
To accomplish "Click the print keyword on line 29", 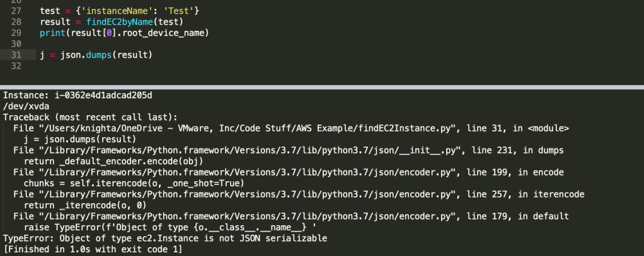I will point(52,32).
